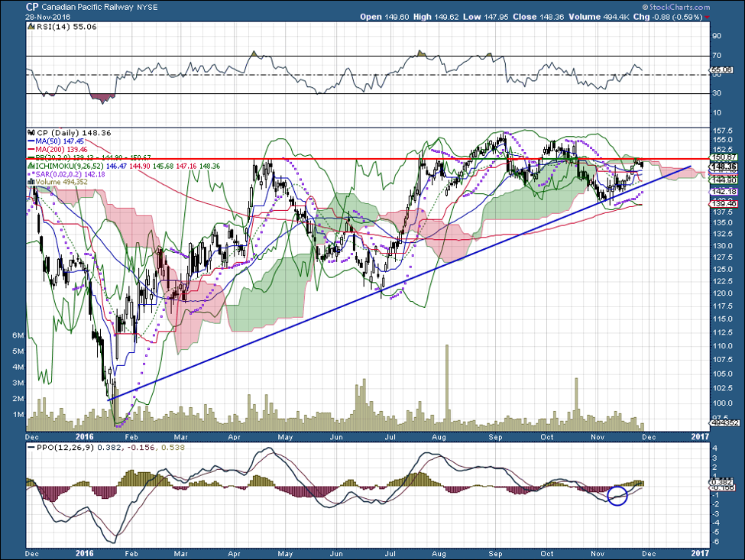Click the 1M volume scale label
The height and width of the screenshot is (560, 745).
[x=18, y=415]
